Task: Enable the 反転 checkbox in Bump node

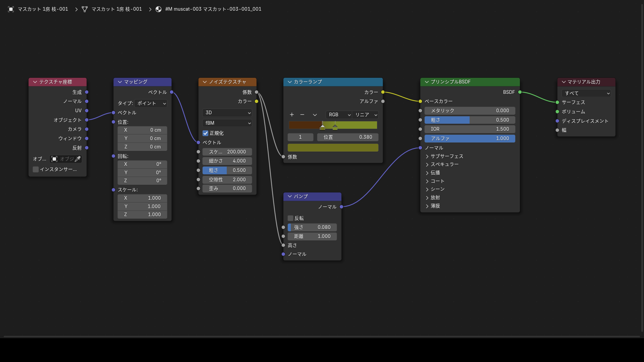Action: 290,219
